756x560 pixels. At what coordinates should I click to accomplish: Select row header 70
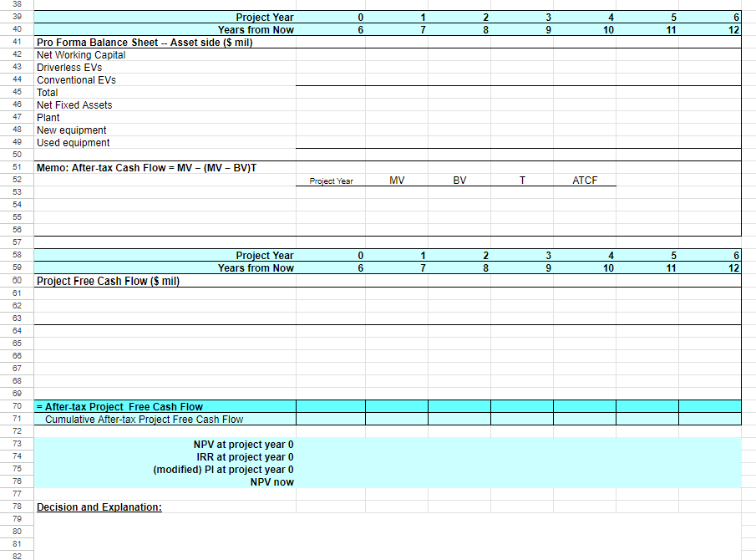coord(17,406)
